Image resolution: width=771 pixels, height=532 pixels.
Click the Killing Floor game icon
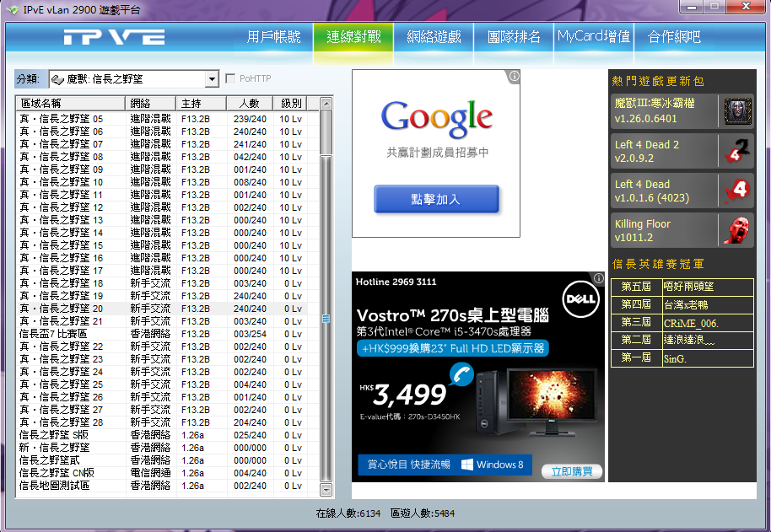736,230
